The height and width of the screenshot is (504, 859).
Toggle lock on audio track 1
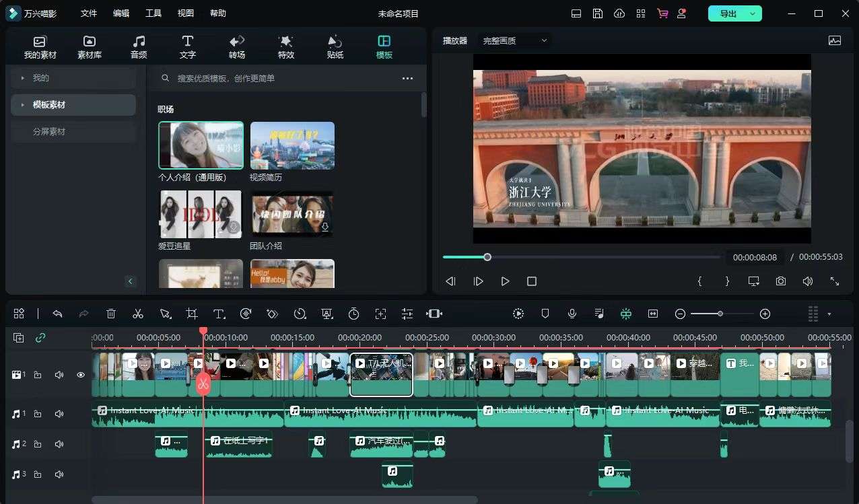(38, 414)
